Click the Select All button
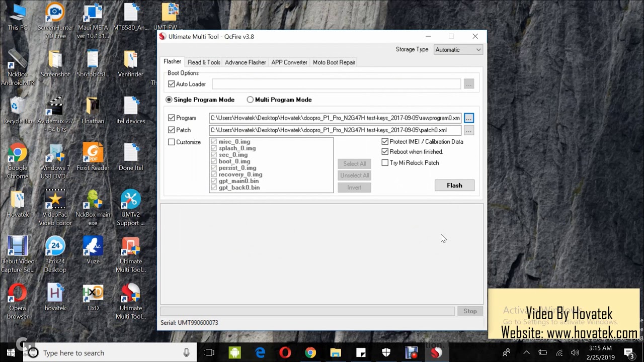 click(x=354, y=164)
